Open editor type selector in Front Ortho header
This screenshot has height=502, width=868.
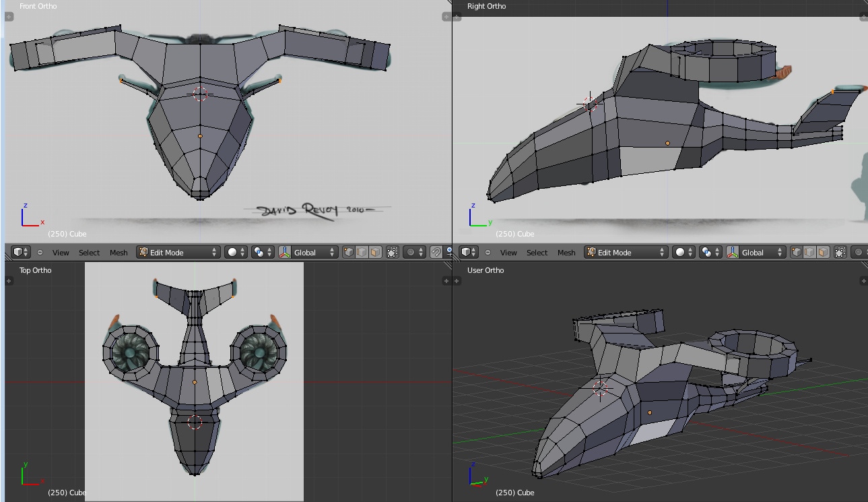(22, 252)
